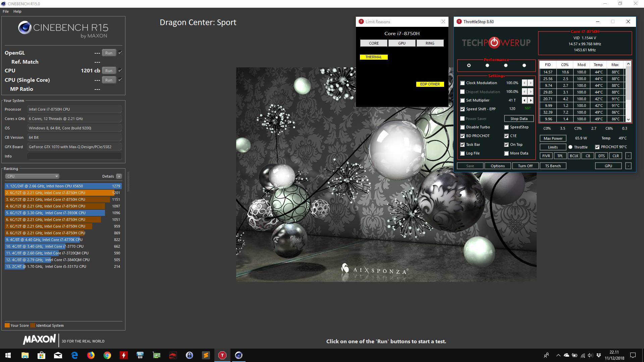Screen dimensions: 644x362
Task: Select the Xeon X5650 ranking row
Action: [63, 186]
